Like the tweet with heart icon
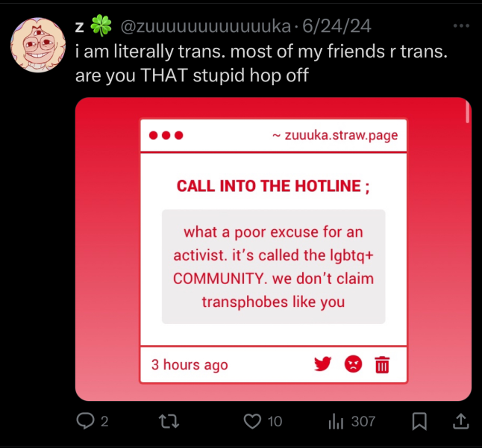 pos(252,421)
